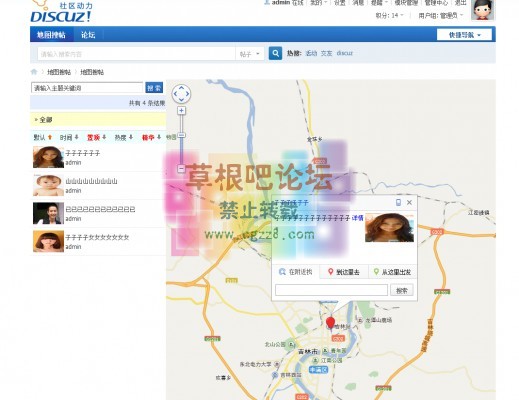Click the map pan compass control
The width and height of the screenshot is (519, 400).
tap(181, 94)
